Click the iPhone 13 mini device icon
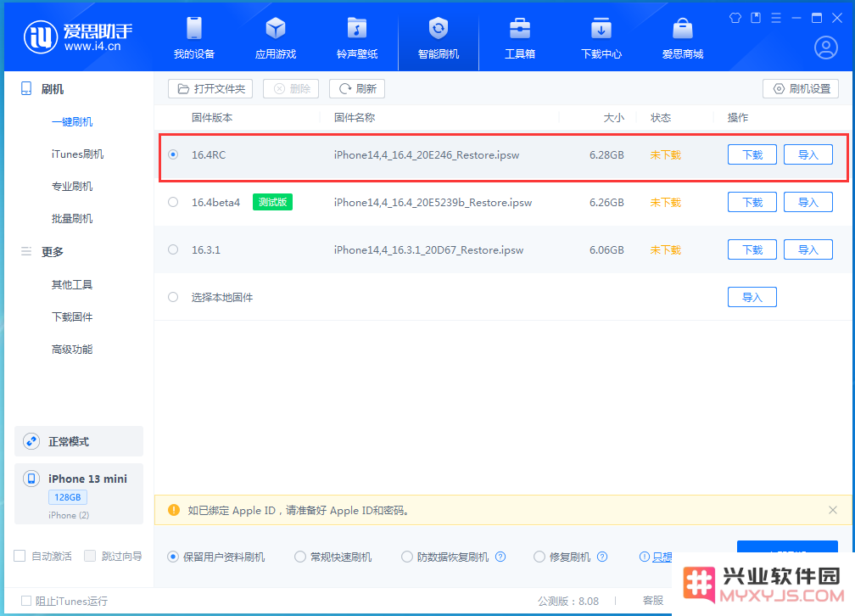Screen dimensions: 855x616 coord(31,479)
